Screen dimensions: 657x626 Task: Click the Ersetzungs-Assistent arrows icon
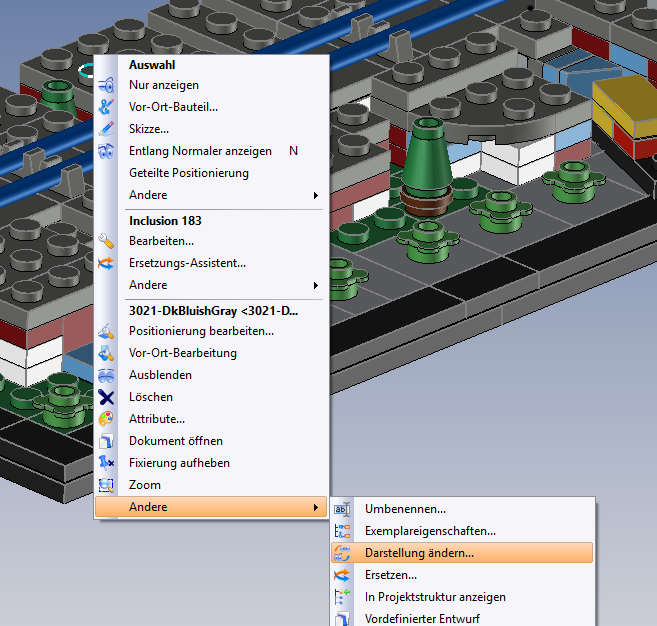pos(106,263)
